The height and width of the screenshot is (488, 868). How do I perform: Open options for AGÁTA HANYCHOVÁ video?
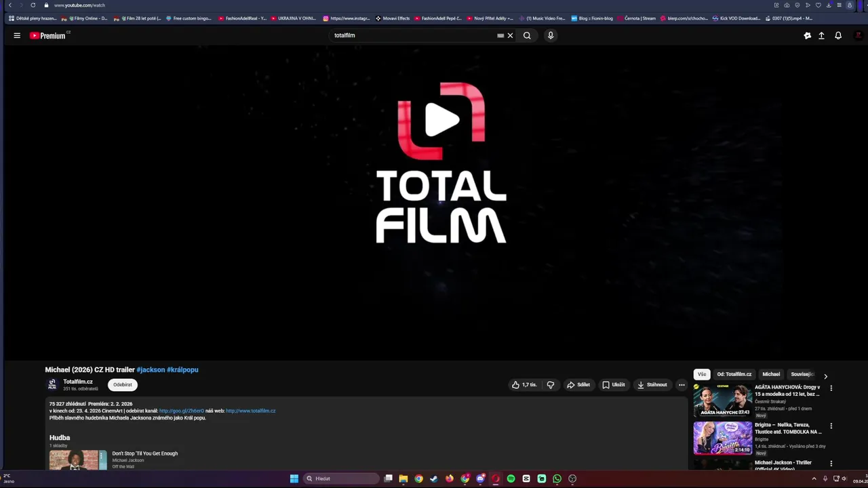click(x=831, y=388)
